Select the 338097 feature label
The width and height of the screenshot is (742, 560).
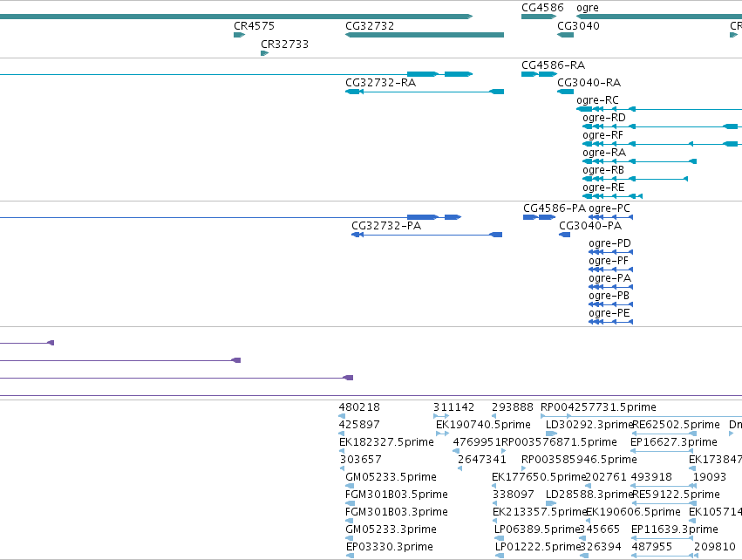[x=514, y=495]
